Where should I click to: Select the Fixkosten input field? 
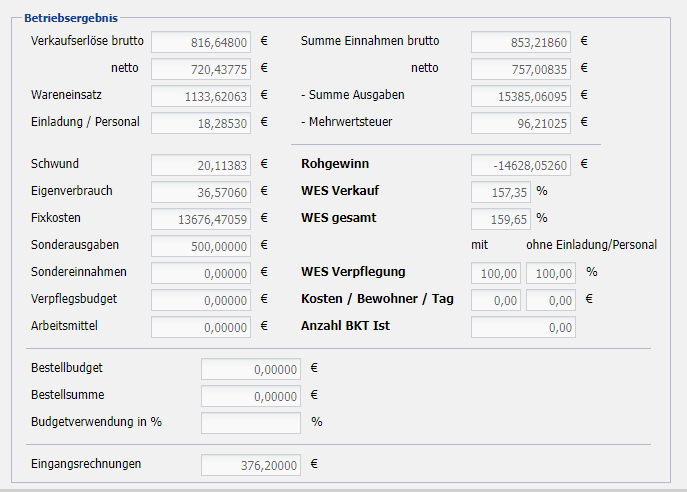200,218
